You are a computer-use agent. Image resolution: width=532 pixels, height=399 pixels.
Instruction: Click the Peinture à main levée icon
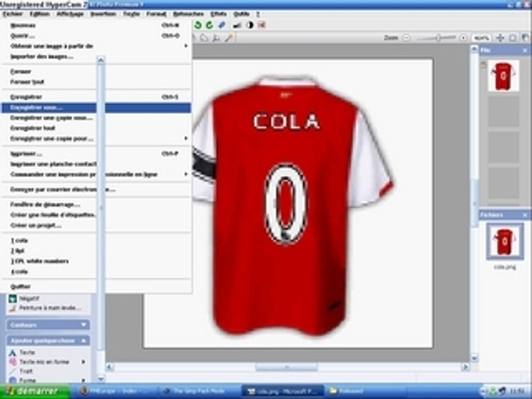coord(13,308)
